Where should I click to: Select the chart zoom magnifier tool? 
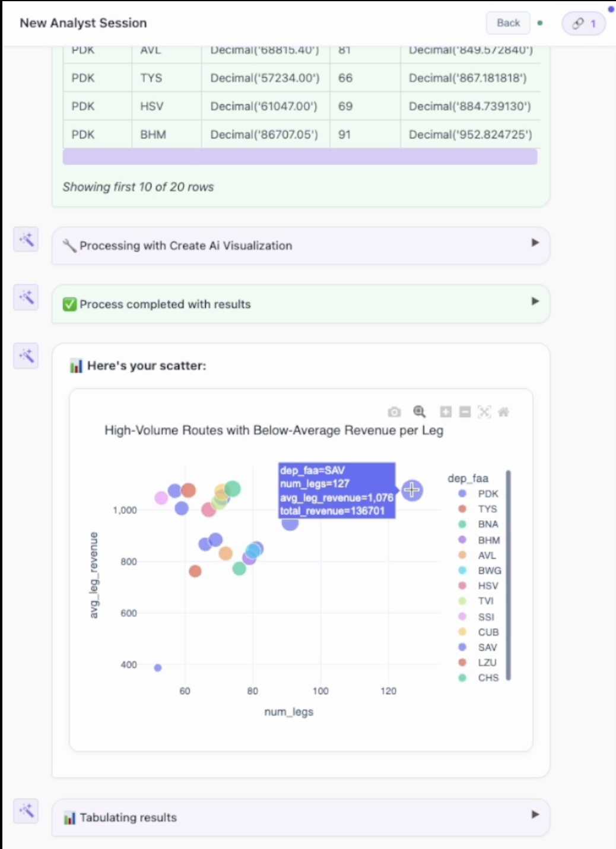(x=420, y=411)
